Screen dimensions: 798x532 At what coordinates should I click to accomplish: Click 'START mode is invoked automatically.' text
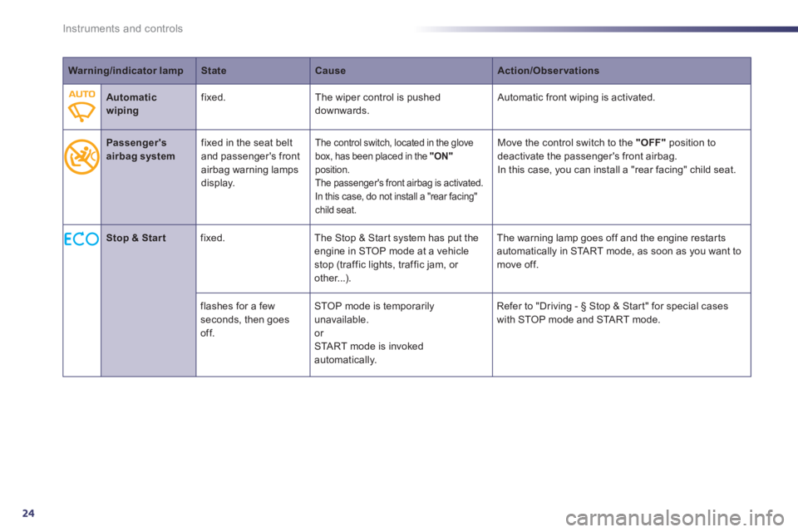point(368,352)
